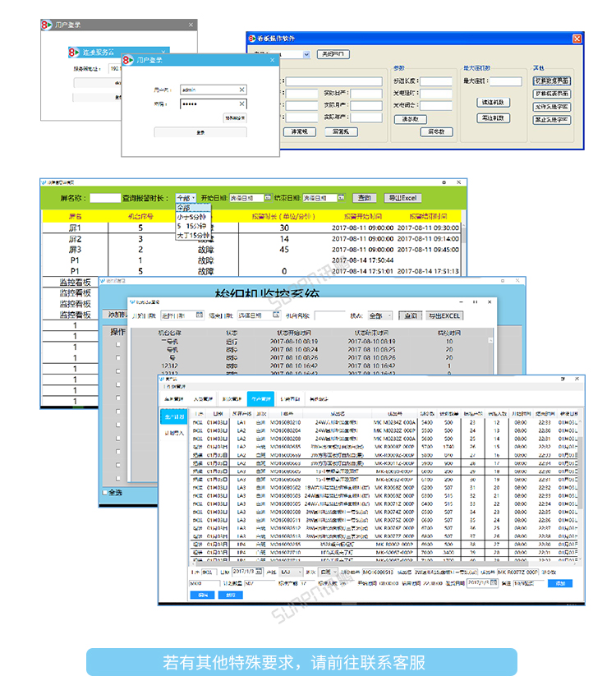Screen dimensions: 616x699
Task: Open the calendar icon beside 开始日期
Action: click(269, 198)
